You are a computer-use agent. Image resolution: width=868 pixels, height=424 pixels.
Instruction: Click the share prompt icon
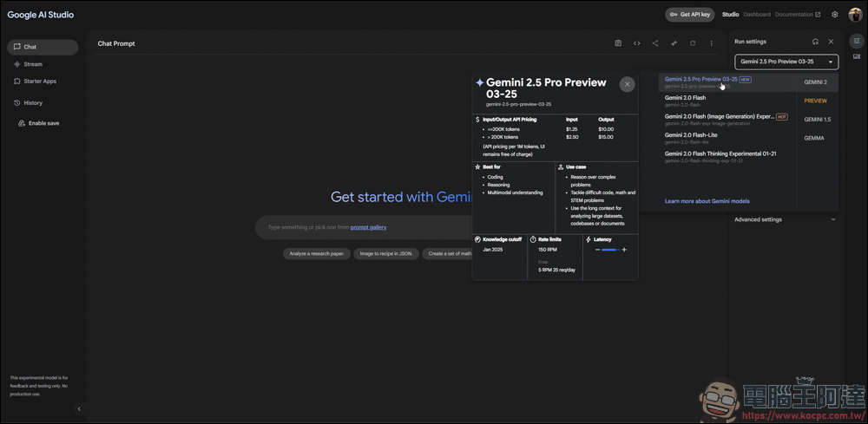654,43
